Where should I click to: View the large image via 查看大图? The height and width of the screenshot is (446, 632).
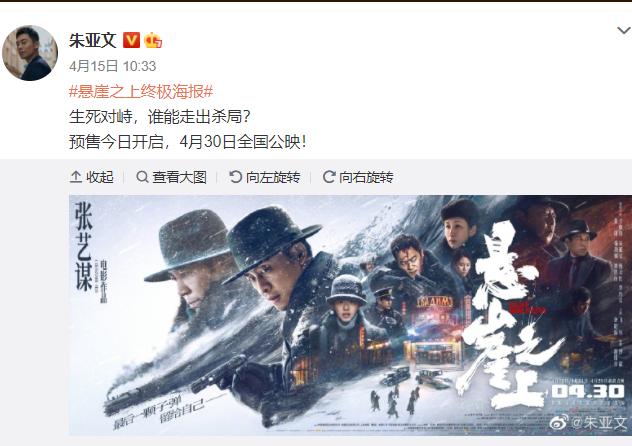click(x=172, y=177)
